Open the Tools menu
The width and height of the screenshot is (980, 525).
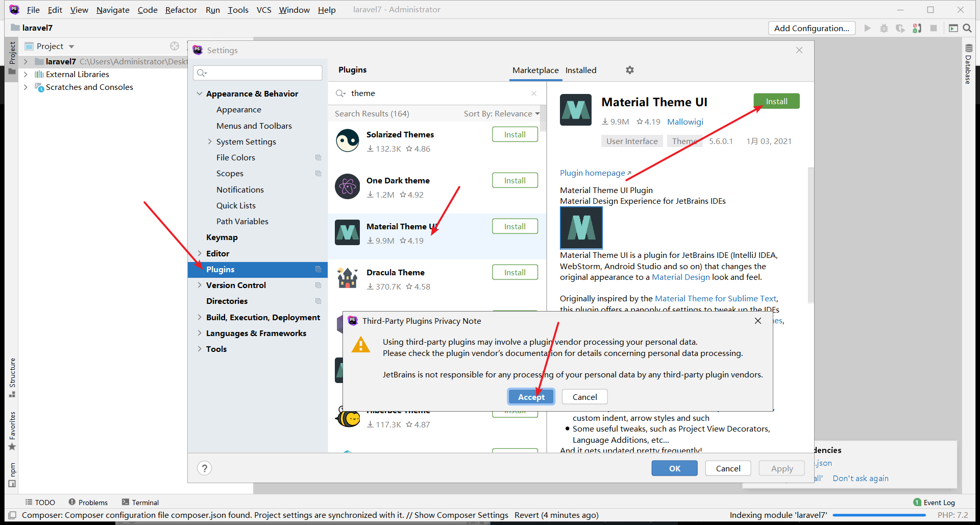tap(238, 10)
